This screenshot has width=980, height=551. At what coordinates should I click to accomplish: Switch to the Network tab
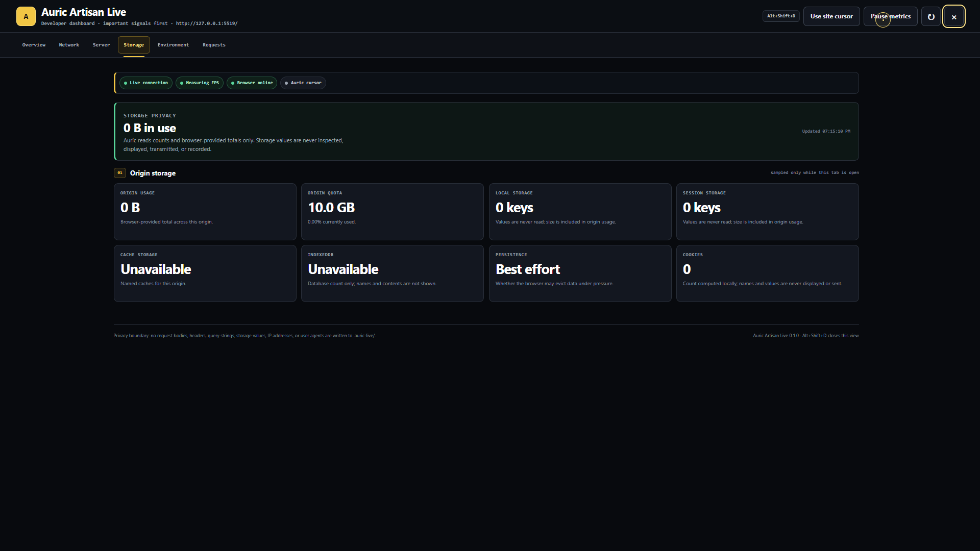[69, 45]
